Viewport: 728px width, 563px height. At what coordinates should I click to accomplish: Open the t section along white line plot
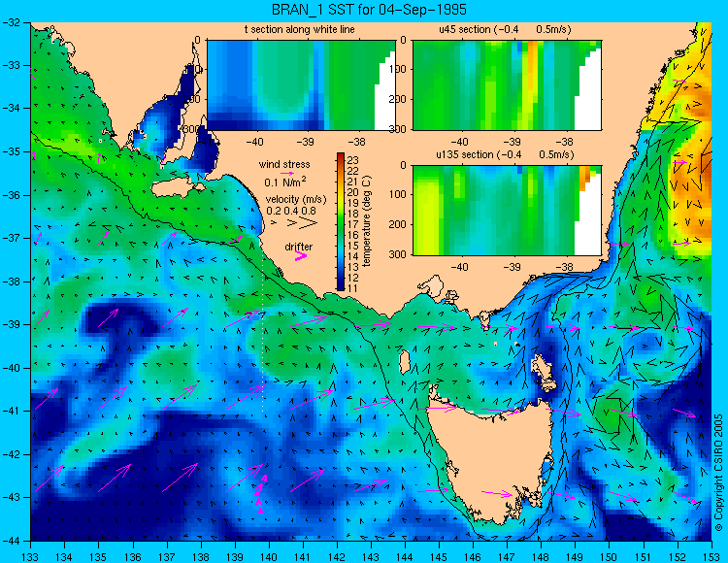(x=301, y=85)
